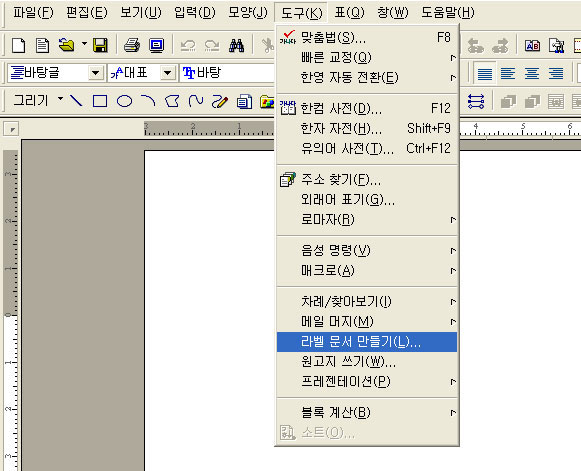Image resolution: width=581 pixels, height=471 pixels.
Task: Click the New Document toolbar icon
Action: pyautogui.click(x=19, y=46)
